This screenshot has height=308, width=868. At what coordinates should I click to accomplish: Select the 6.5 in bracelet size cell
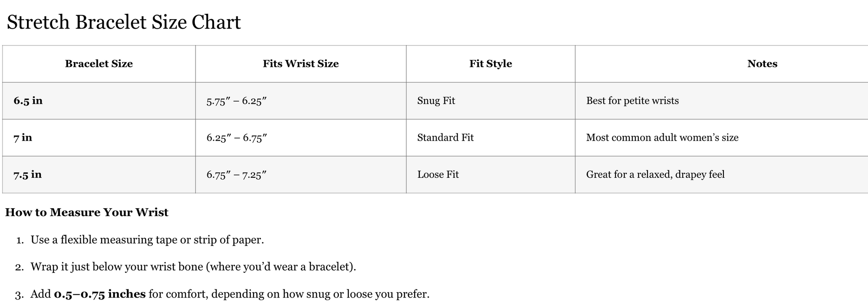tap(28, 101)
